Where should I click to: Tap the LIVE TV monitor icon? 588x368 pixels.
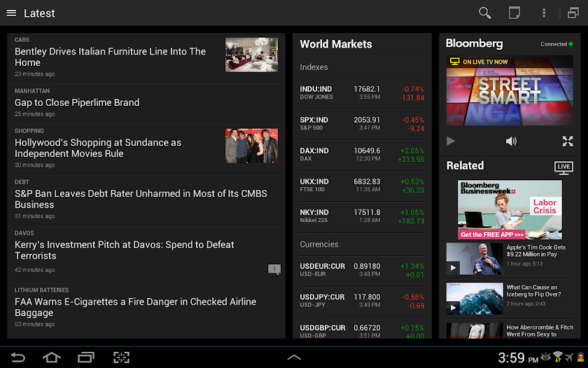[x=563, y=168]
